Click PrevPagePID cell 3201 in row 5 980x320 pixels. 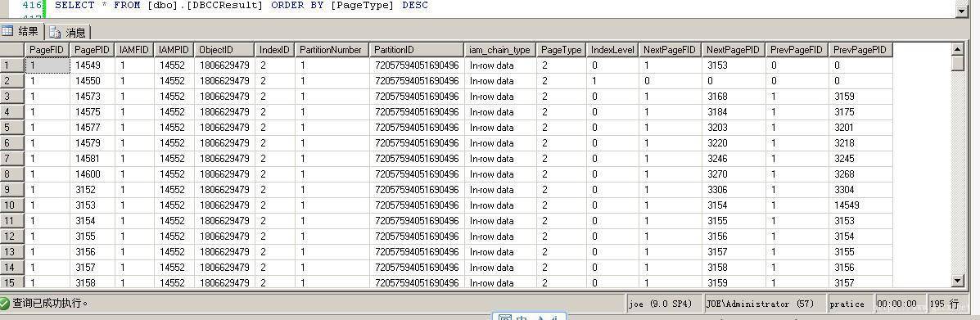860,128
